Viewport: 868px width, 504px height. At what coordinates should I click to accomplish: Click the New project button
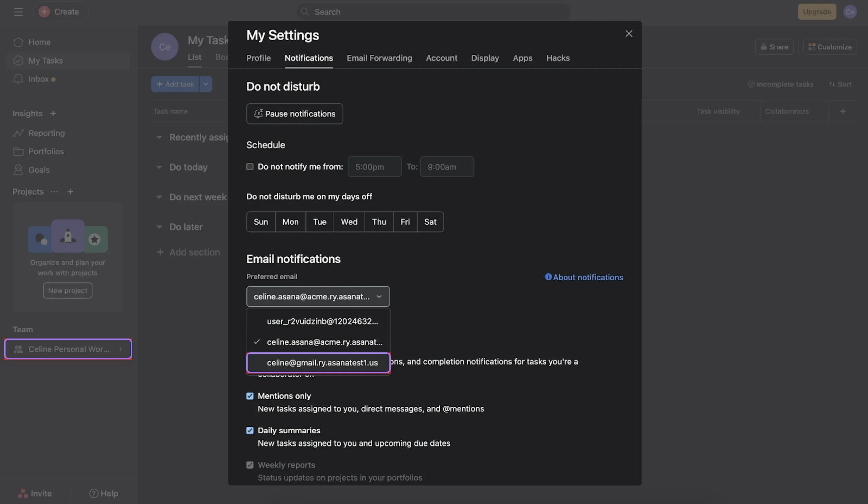pyautogui.click(x=67, y=290)
